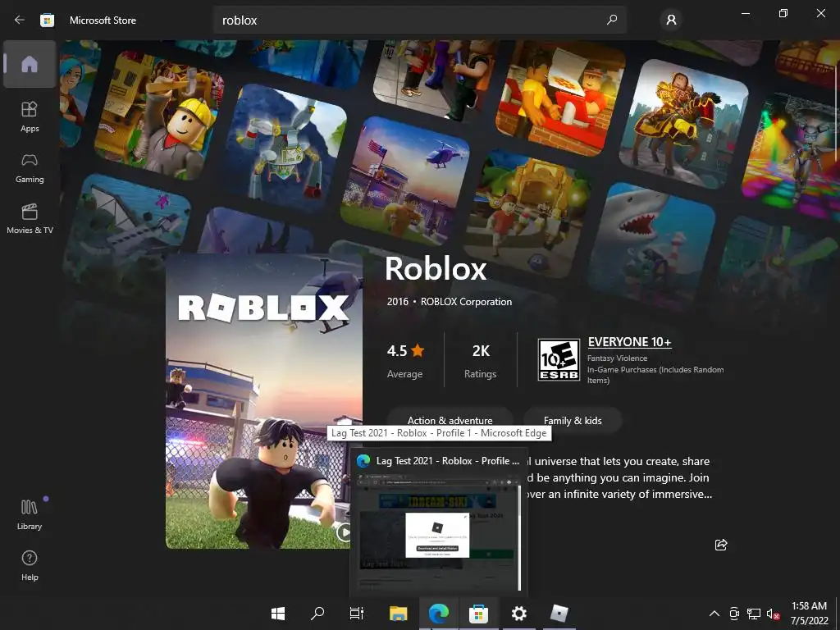Expand the hidden system tray icons
The image size is (840, 630).
tap(714, 614)
